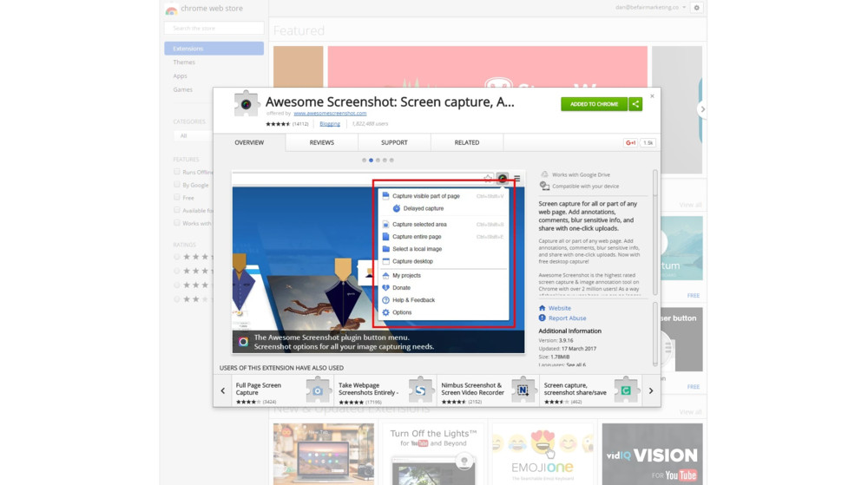Select the fifth screenshot carousel dot

click(391, 161)
